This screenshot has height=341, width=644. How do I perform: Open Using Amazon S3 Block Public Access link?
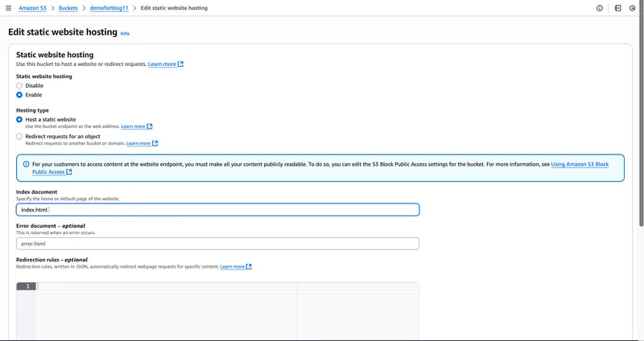pos(580,164)
